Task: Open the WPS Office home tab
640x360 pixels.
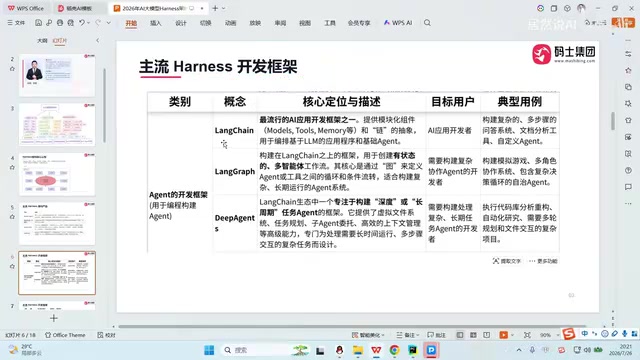Action: (x=26, y=8)
